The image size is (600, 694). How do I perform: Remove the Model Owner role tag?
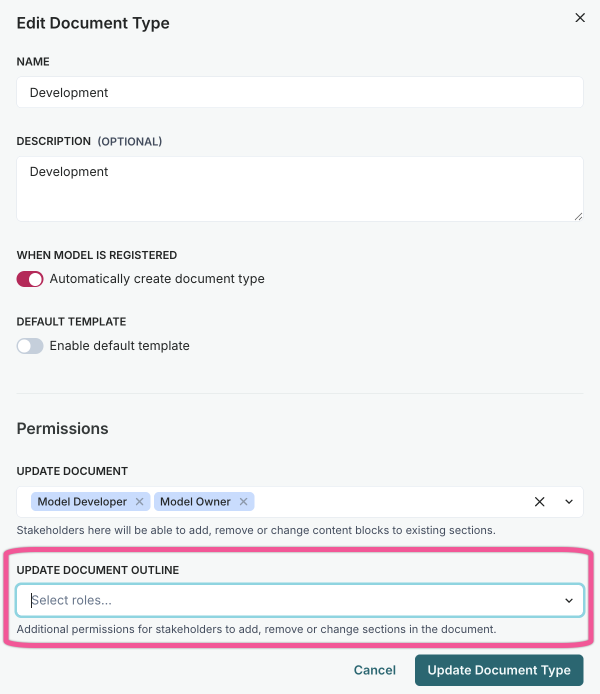click(x=243, y=502)
